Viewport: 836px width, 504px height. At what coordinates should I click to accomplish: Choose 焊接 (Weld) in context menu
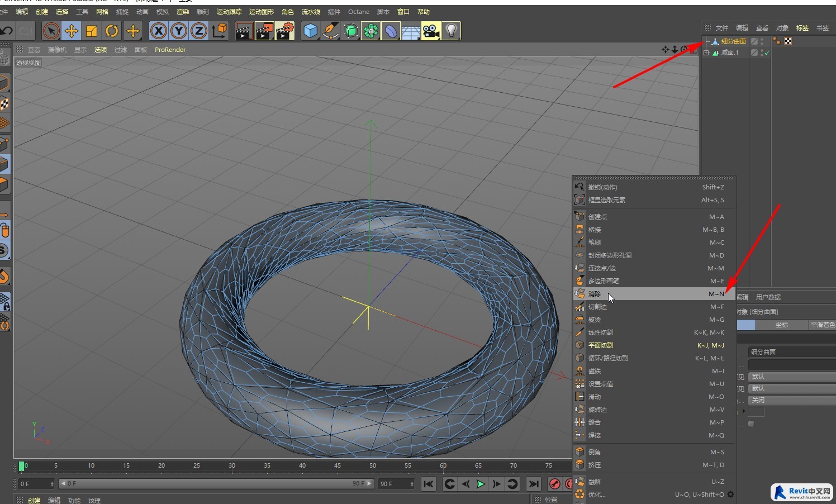coord(654,435)
